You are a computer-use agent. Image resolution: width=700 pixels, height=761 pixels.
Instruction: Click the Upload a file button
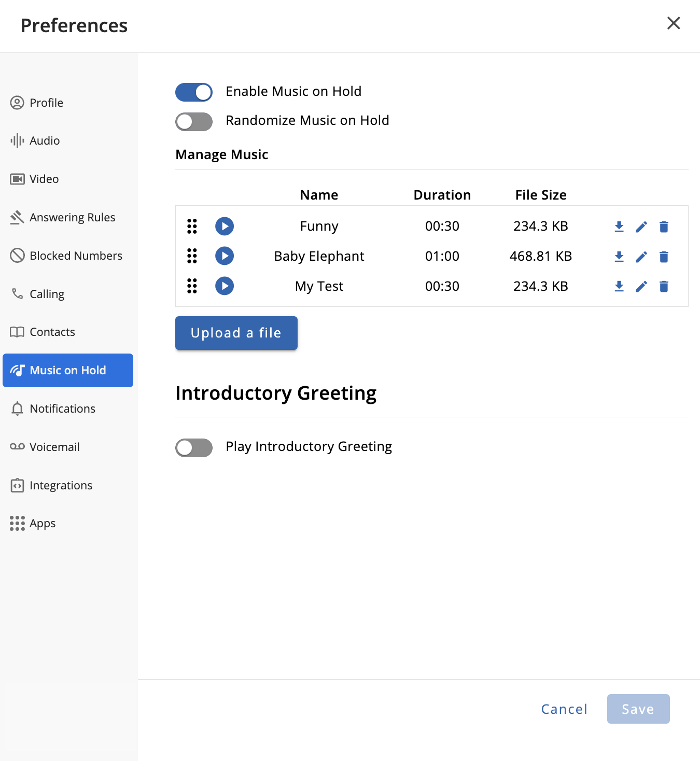pyautogui.click(x=236, y=333)
